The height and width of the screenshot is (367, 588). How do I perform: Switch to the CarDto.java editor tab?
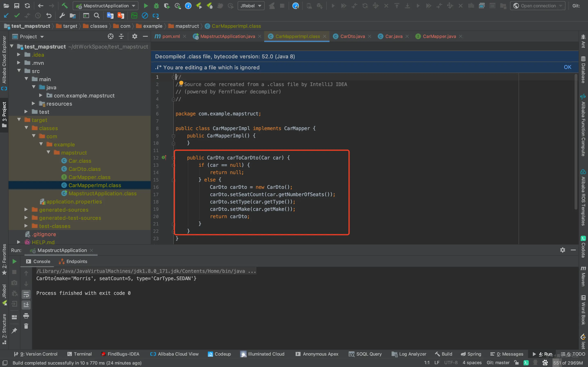click(x=352, y=36)
